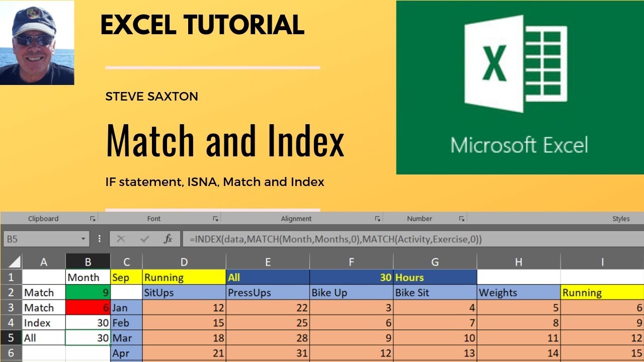Open the Alignment dialog launcher
Viewport: 644px width, 362px height.
coord(377,219)
